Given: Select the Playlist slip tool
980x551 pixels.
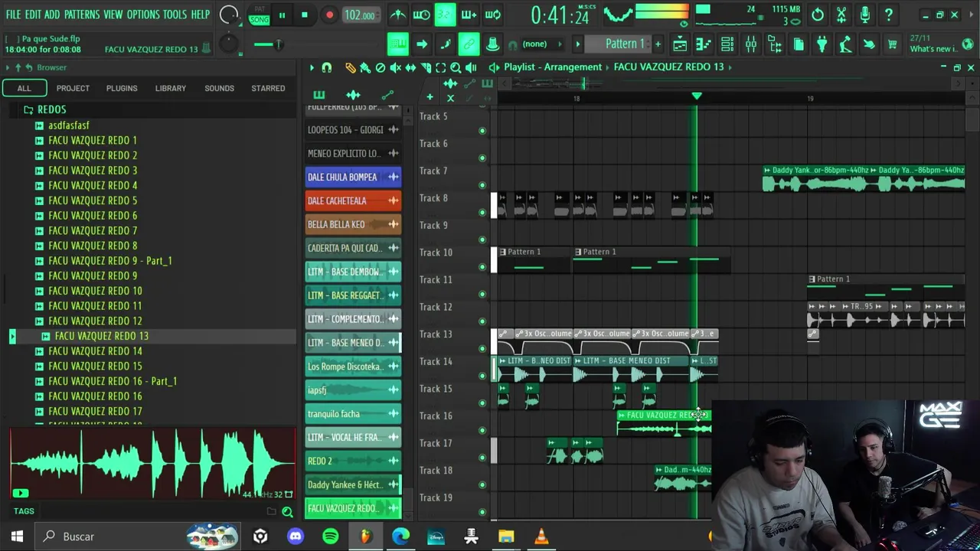Looking at the screenshot, I should click(x=410, y=67).
